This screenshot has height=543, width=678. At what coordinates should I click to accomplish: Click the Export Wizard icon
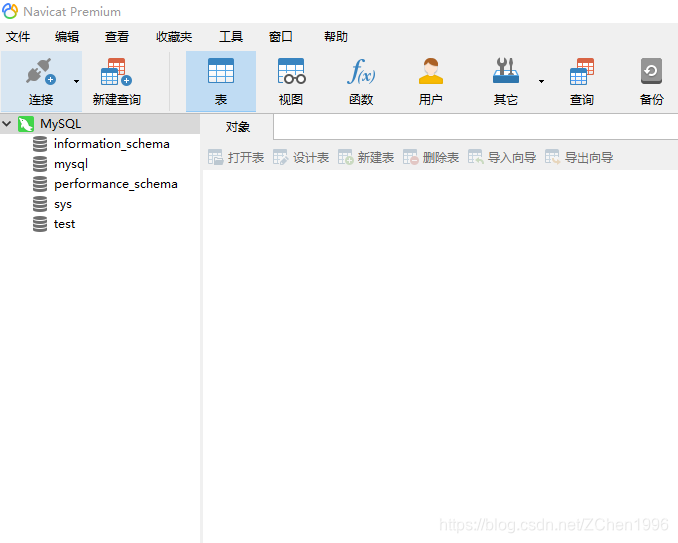(x=553, y=157)
